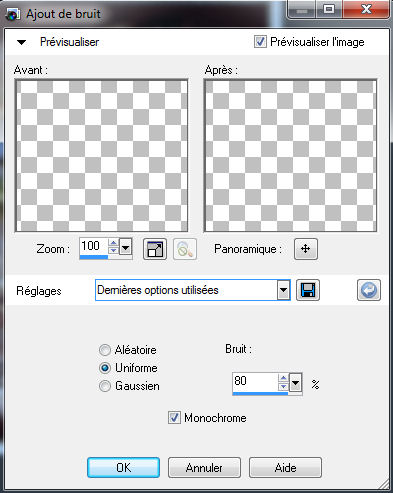393x493 pixels.
Task: Decrease Bruit with the down spinner arrow
Action: click(x=283, y=386)
